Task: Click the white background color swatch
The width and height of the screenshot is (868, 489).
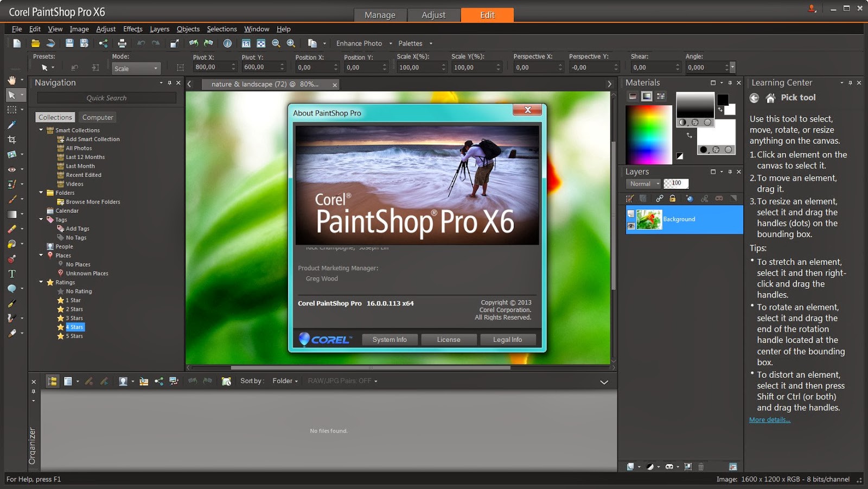Action: coord(730,110)
